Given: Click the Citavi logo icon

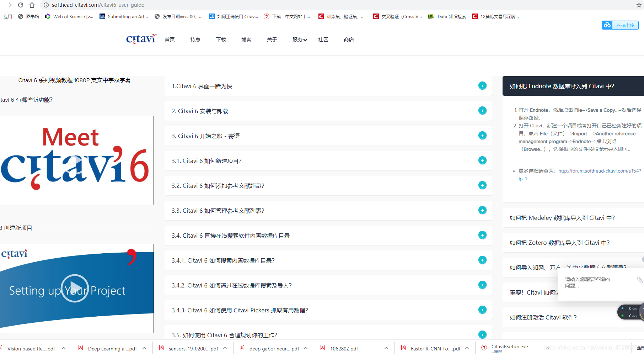Looking at the screenshot, I should (x=141, y=38).
